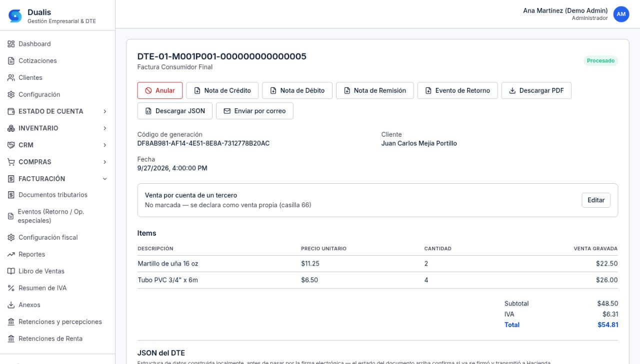Screen dimensions: 640x364
Task: Click the Anular button
Action: tap(160, 90)
